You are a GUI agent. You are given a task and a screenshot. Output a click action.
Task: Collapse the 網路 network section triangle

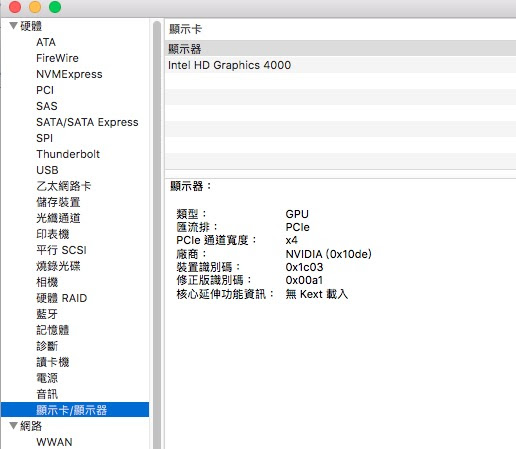tap(13, 426)
